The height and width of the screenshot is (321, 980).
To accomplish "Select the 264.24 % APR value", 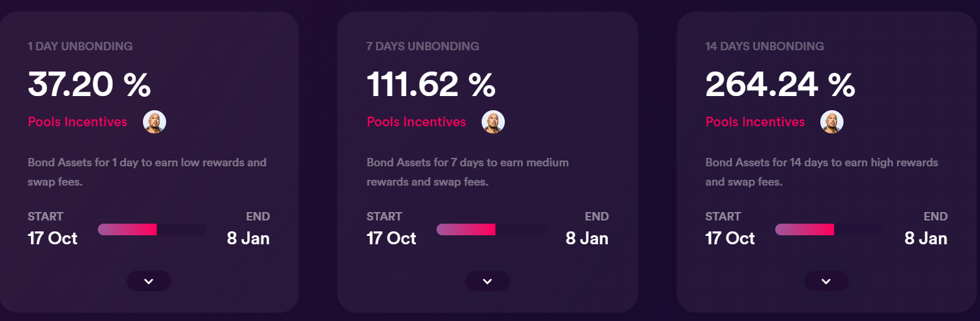I will [780, 84].
